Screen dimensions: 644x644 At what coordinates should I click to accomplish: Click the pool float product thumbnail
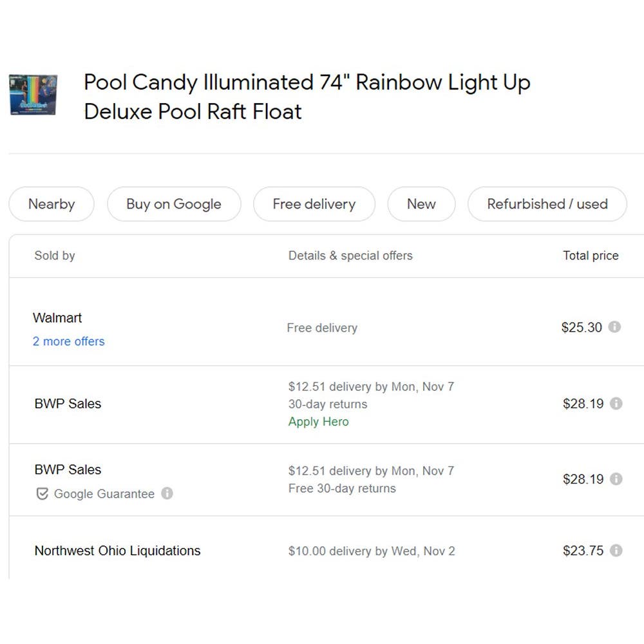point(33,95)
